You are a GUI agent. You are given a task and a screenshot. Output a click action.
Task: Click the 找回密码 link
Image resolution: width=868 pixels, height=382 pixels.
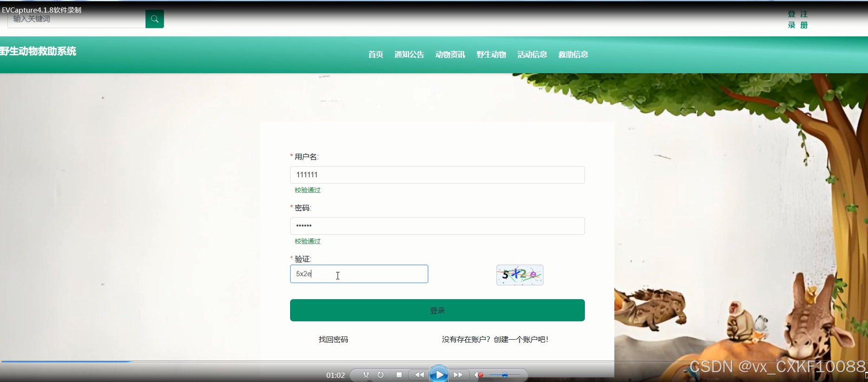[333, 340]
